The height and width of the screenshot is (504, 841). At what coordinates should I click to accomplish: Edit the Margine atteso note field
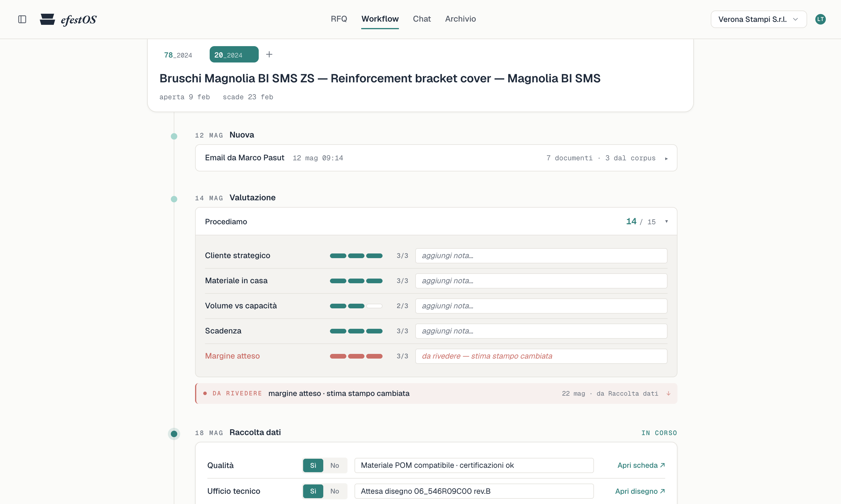(x=541, y=356)
